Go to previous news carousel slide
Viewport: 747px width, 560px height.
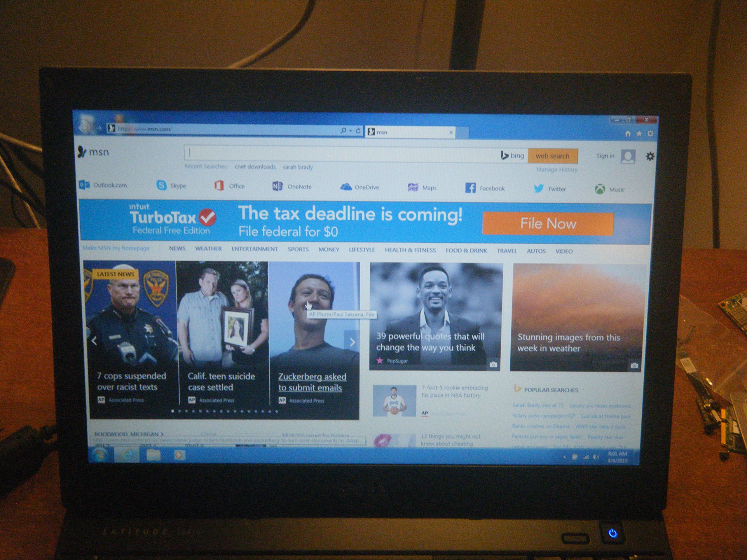[95, 341]
